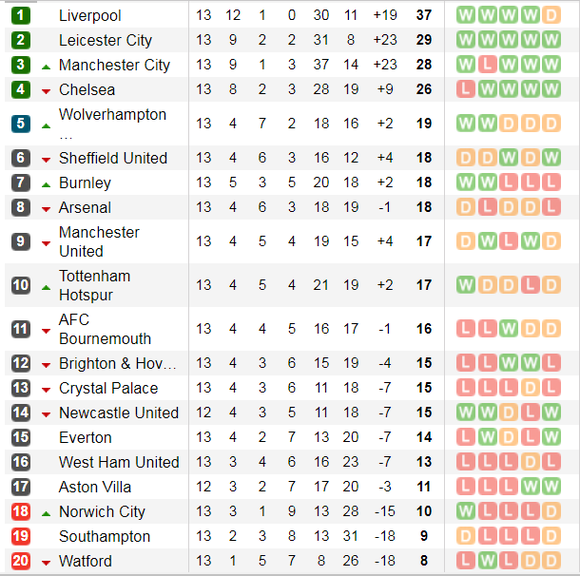Open the Southampton team link
580x576 pixels.
(x=105, y=536)
